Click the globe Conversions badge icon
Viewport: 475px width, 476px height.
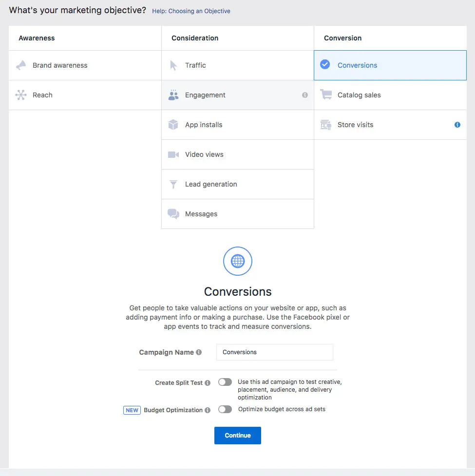coord(237,261)
